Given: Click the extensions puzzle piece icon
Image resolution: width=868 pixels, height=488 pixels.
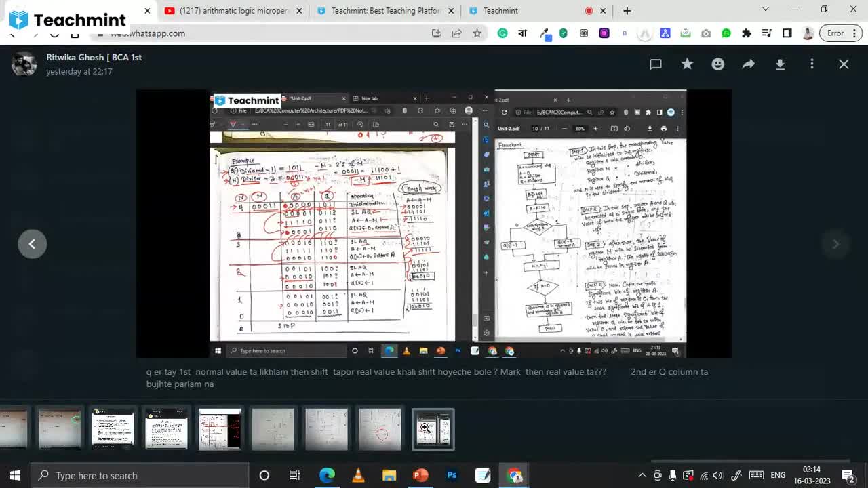Looking at the screenshot, I should [746, 33].
